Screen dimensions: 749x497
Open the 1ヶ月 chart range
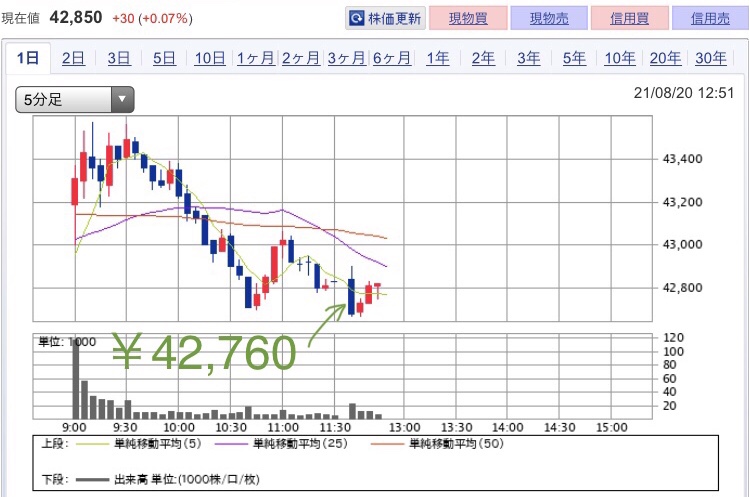coord(256,58)
